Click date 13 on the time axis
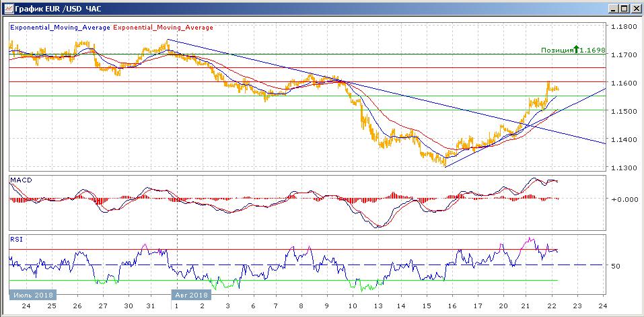 pos(379,305)
